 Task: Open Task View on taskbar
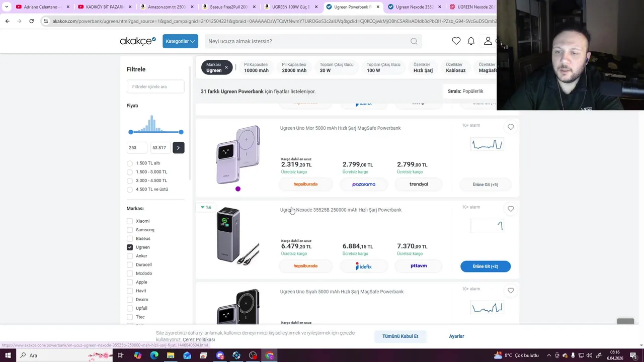click(121, 355)
